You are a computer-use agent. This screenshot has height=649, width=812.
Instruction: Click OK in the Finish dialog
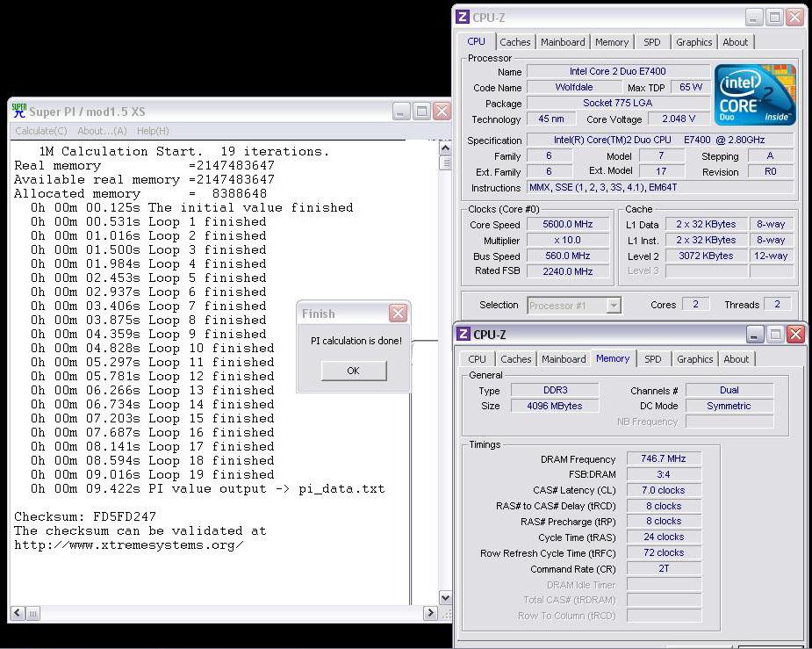click(354, 371)
